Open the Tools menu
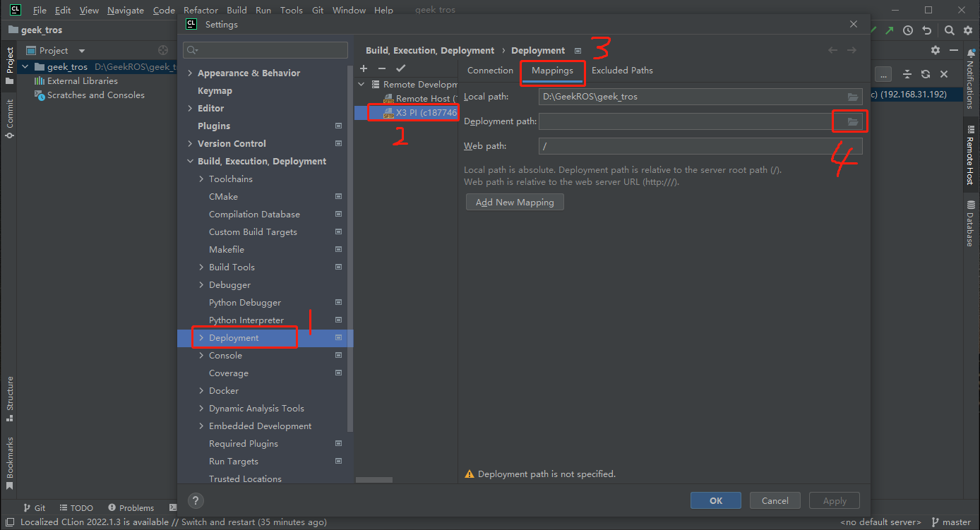Screen dimensions: 980x530 [291, 10]
